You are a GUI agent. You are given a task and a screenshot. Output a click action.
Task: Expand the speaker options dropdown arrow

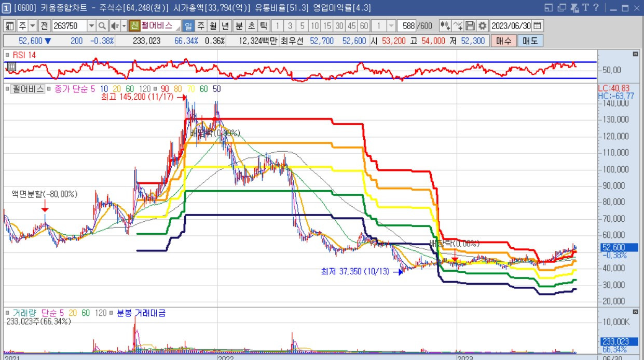(124, 26)
